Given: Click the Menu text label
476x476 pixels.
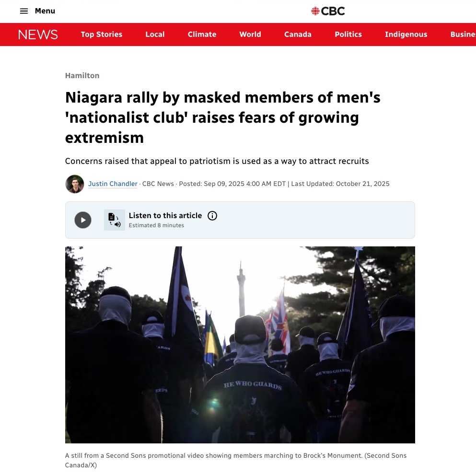Looking at the screenshot, I should click(45, 11).
